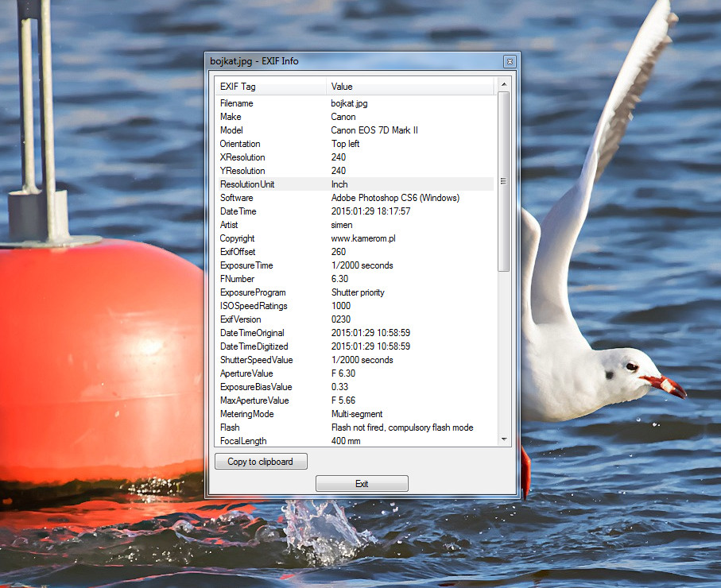Click the value Adobe Photoshop CS6 (Windows)

395,198
